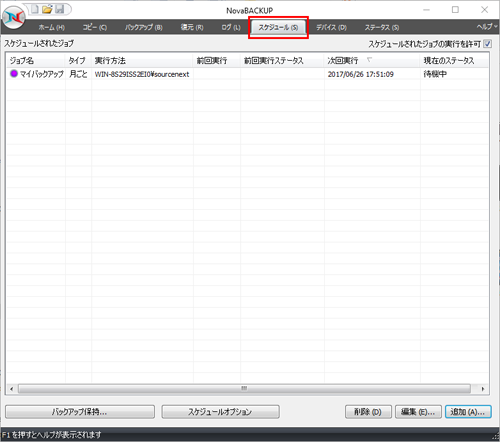Click the save disk quick-access icon
The image size is (500, 442).
pyautogui.click(x=60, y=9)
